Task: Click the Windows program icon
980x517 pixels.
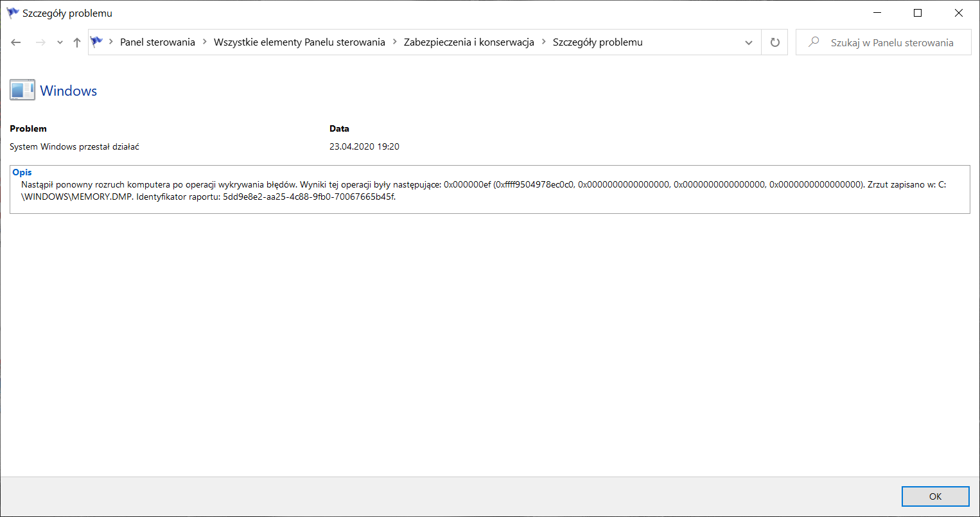Action: tap(22, 91)
